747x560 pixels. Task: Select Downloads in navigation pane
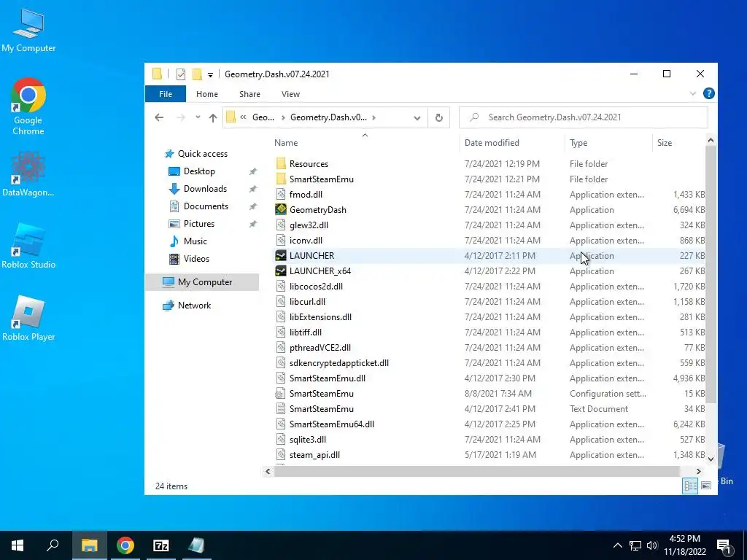tap(205, 189)
